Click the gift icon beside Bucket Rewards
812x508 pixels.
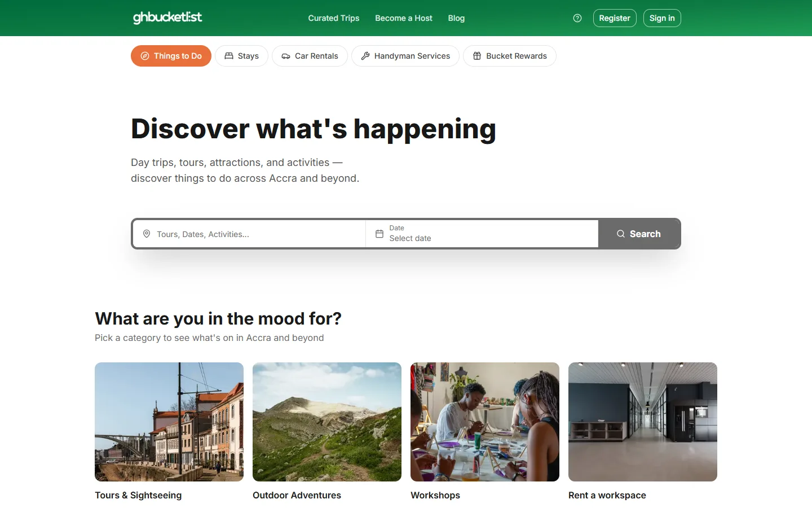(477, 56)
